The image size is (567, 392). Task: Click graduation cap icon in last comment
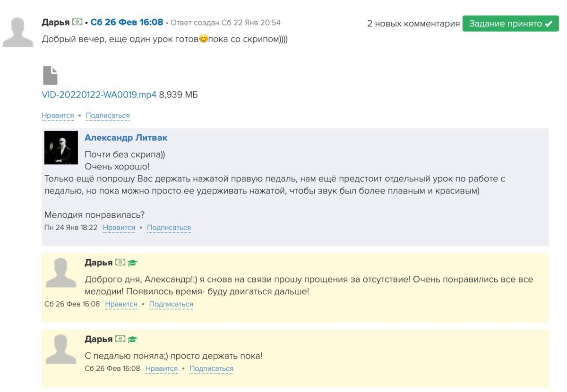pos(132,339)
